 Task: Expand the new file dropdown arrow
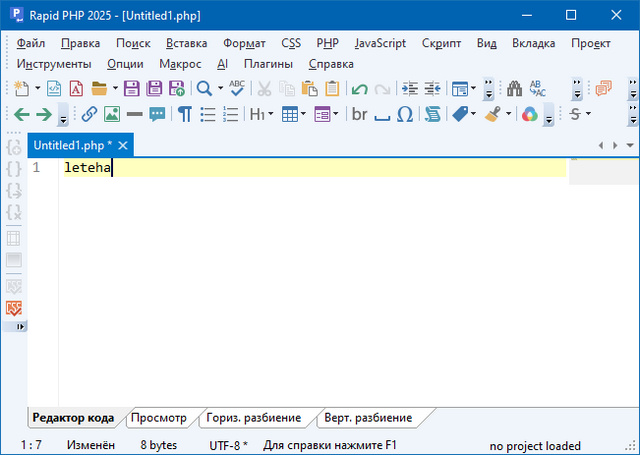tap(37, 88)
